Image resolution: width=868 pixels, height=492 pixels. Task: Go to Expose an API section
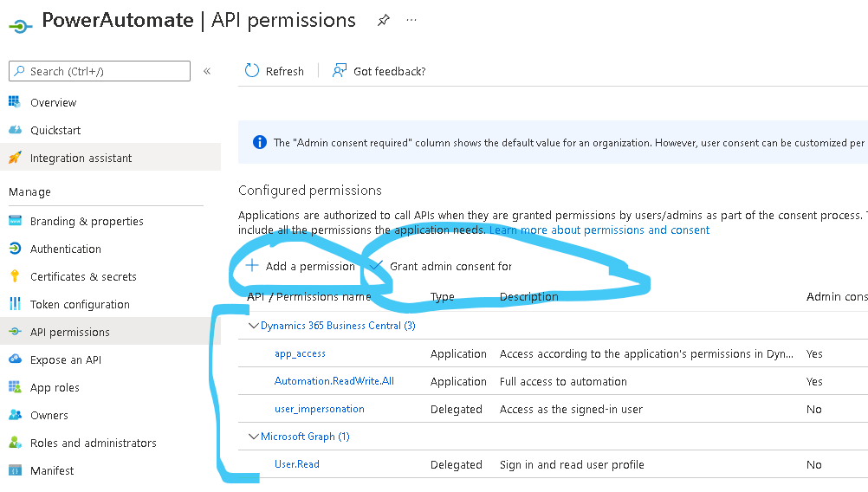click(66, 359)
